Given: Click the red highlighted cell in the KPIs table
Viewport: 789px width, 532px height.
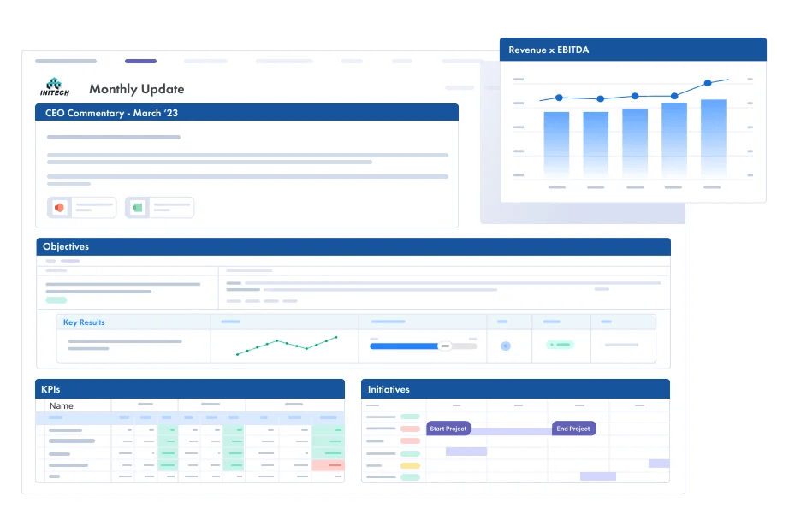Looking at the screenshot, I should coord(328,465).
